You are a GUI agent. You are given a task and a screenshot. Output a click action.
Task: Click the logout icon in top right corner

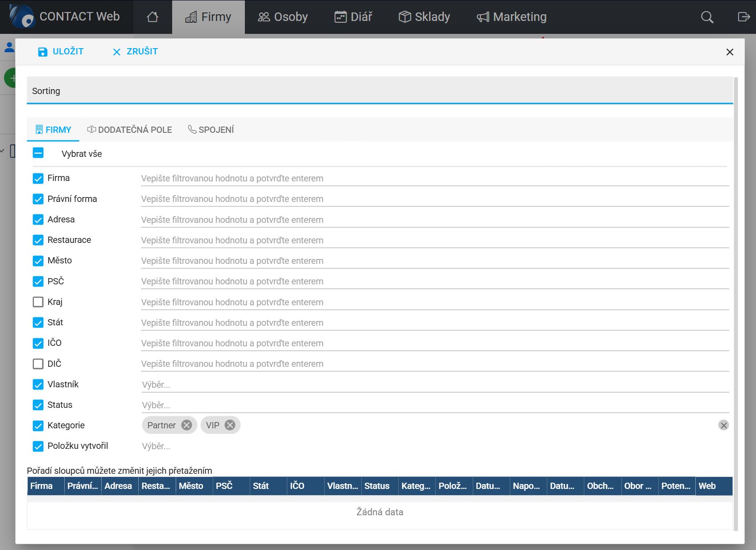coord(744,17)
